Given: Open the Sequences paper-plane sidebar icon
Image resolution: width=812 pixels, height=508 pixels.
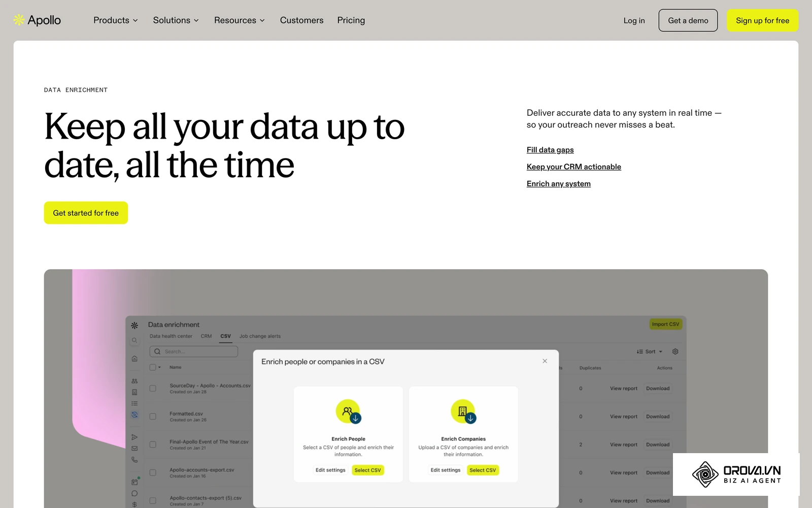Looking at the screenshot, I should (134, 437).
